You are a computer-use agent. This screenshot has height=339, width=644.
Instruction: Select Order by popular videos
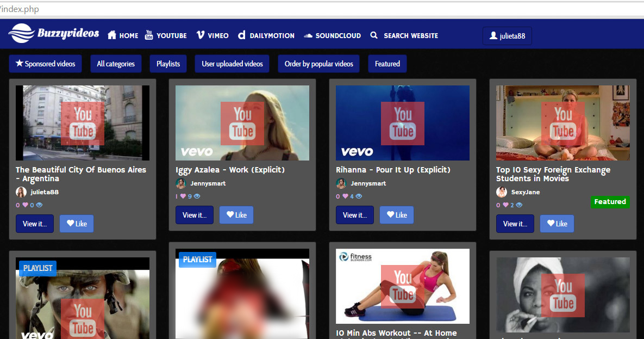click(x=318, y=64)
